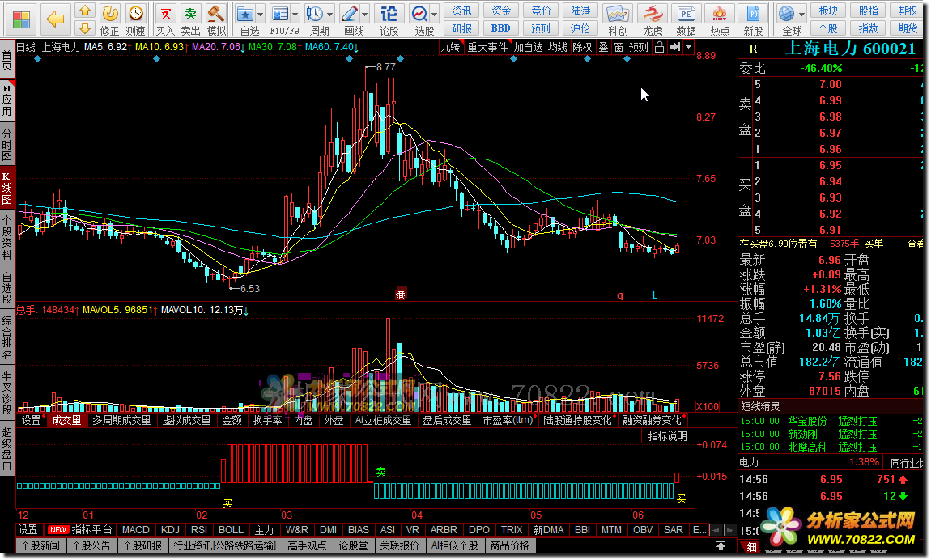Open the K线图 sidebar tab
This screenshot has width=931, height=560.
pos(6,189)
